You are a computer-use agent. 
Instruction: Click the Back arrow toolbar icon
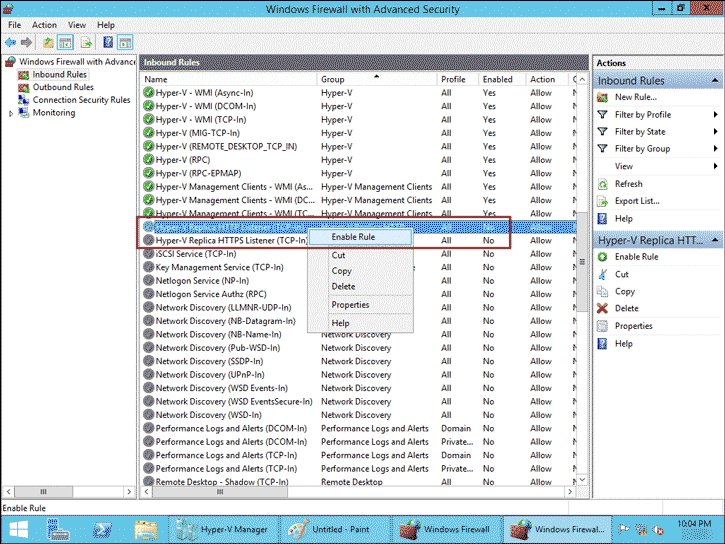[x=10, y=43]
